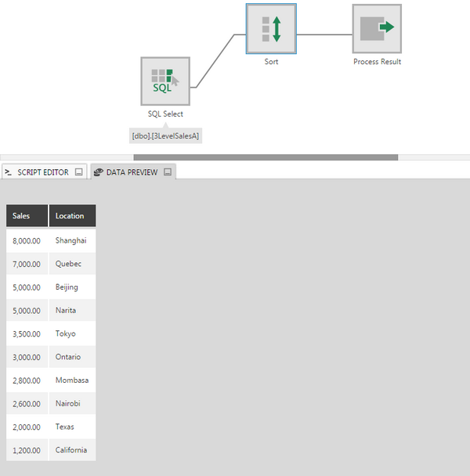This screenshot has height=476, width=470.
Task: Select the Shanghai location cell
Action: point(71,240)
